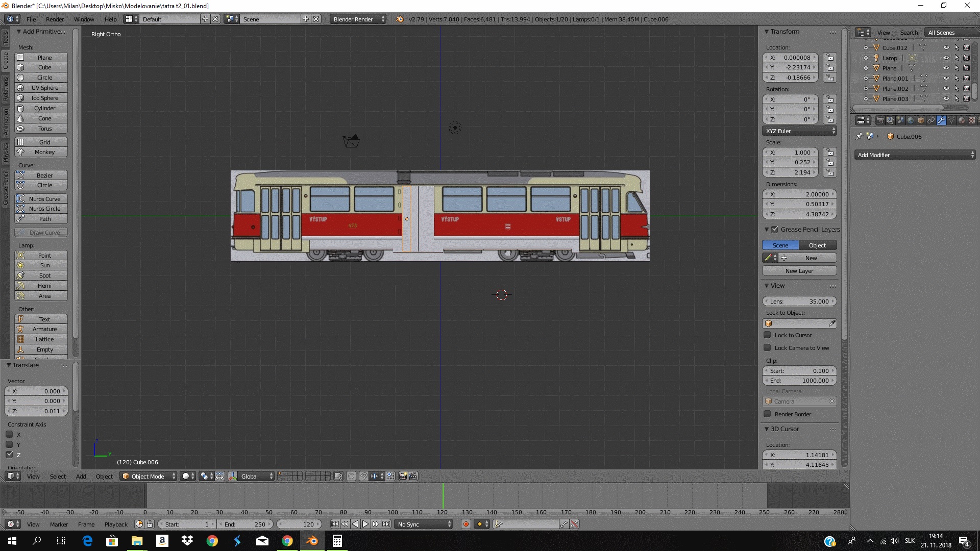
Task: Select the Material properties sphere tab
Action: 962,120
